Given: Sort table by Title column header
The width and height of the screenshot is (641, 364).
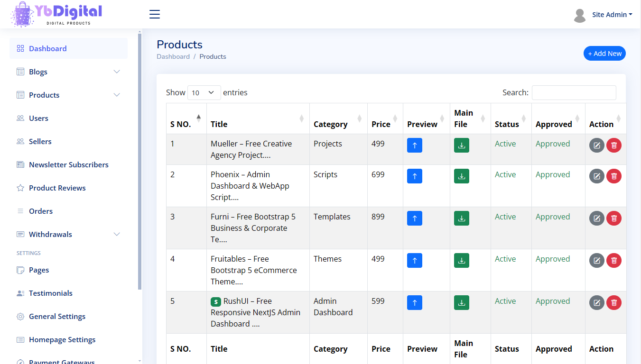Looking at the screenshot, I should click(258, 118).
